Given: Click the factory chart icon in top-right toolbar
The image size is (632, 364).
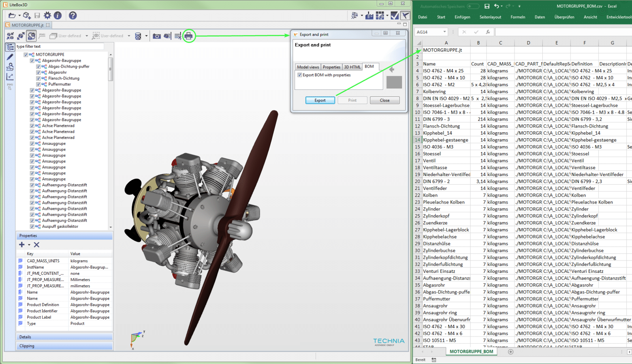Looking at the screenshot, I should pos(370,15).
